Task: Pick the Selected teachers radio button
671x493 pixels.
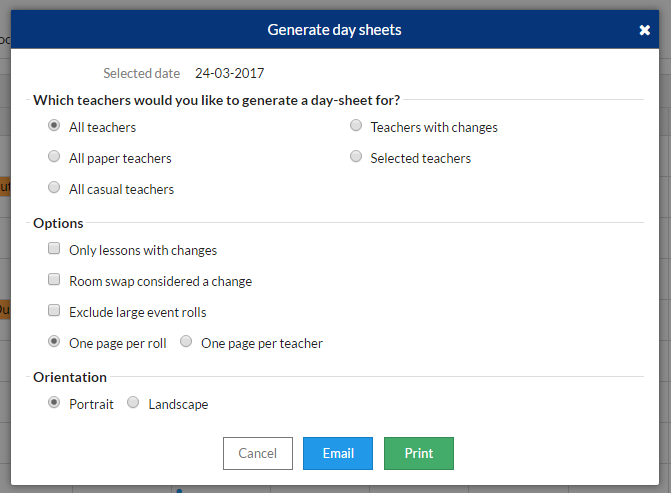Action: (355, 157)
